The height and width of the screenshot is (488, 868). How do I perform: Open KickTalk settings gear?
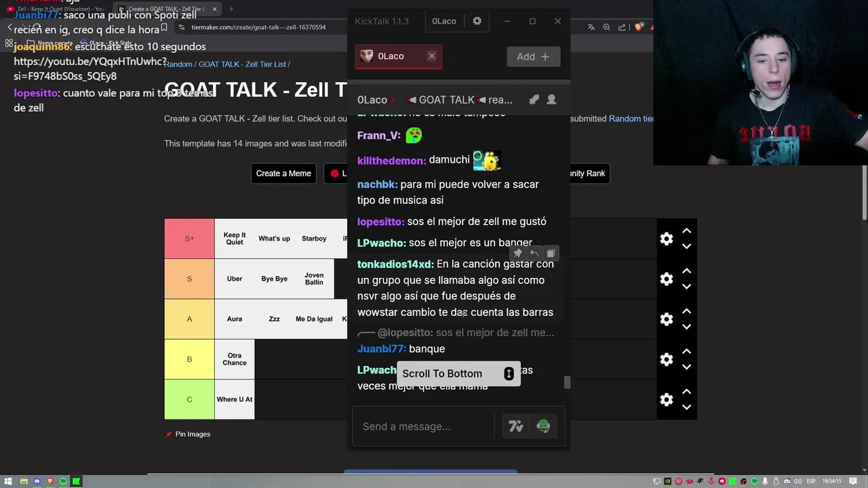[x=477, y=21]
